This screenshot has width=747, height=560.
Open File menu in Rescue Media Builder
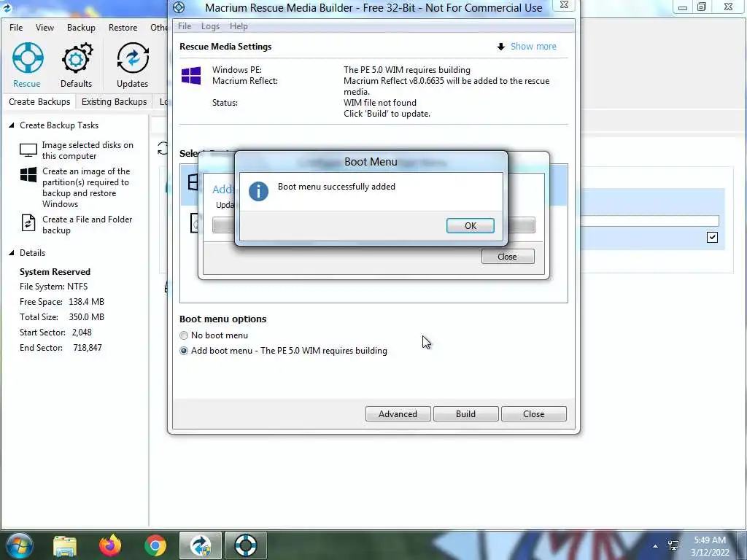185,26
